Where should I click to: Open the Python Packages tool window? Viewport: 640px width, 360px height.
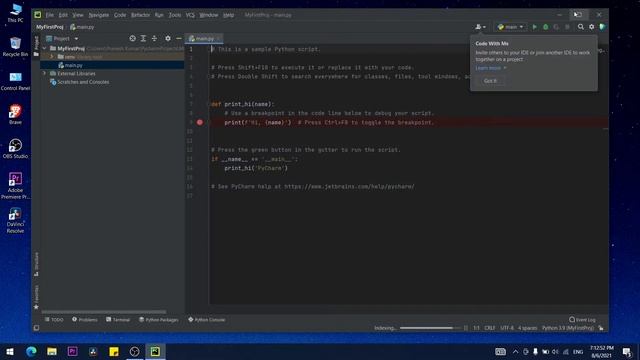159,320
